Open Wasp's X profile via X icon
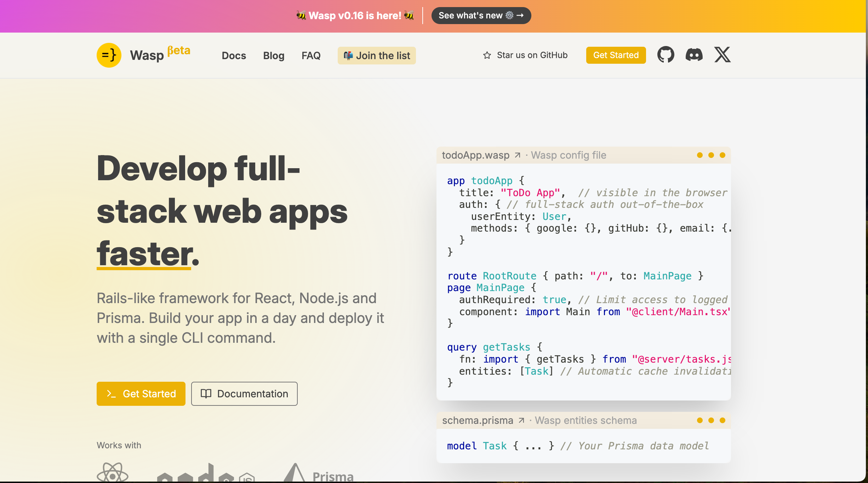 pos(722,55)
